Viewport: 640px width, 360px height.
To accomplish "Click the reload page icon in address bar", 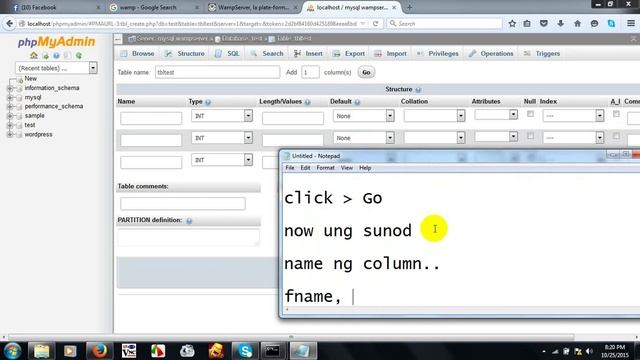I will [x=376, y=24].
